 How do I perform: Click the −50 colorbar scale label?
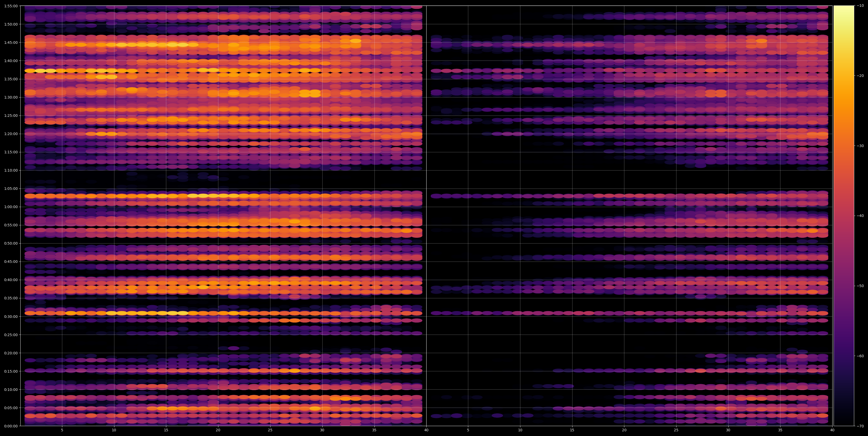[x=860, y=286]
